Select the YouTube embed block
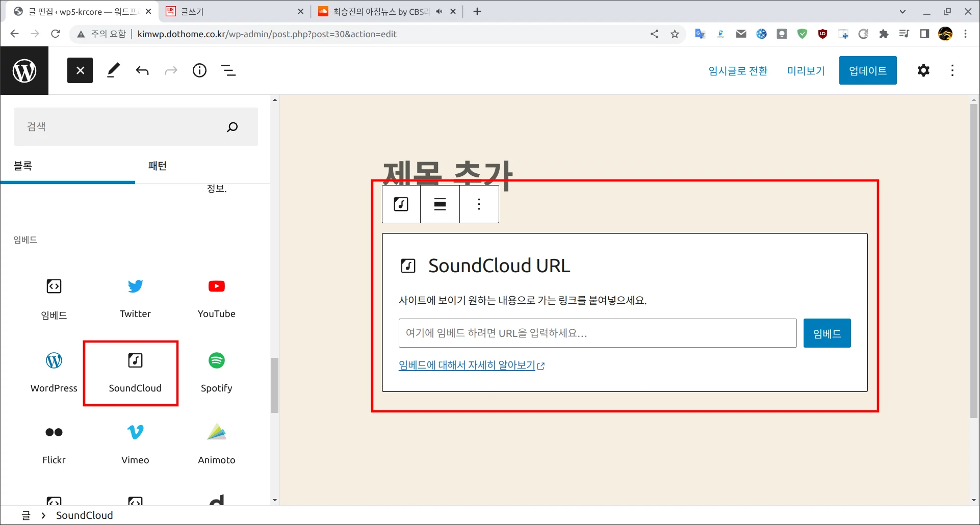Image resolution: width=980 pixels, height=525 pixels. [216, 298]
